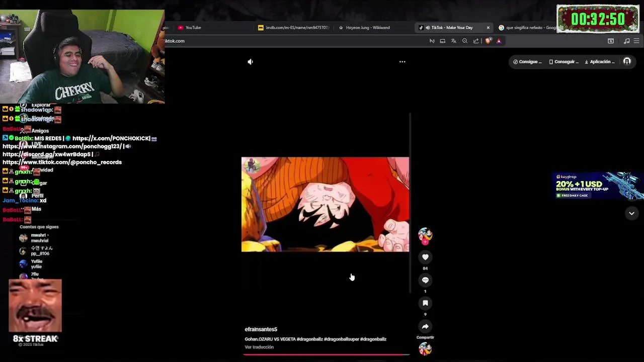Viewport: 644px width, 362px height.
Task: Click the discord.gg chat link
Action: (x=47, y=154)
